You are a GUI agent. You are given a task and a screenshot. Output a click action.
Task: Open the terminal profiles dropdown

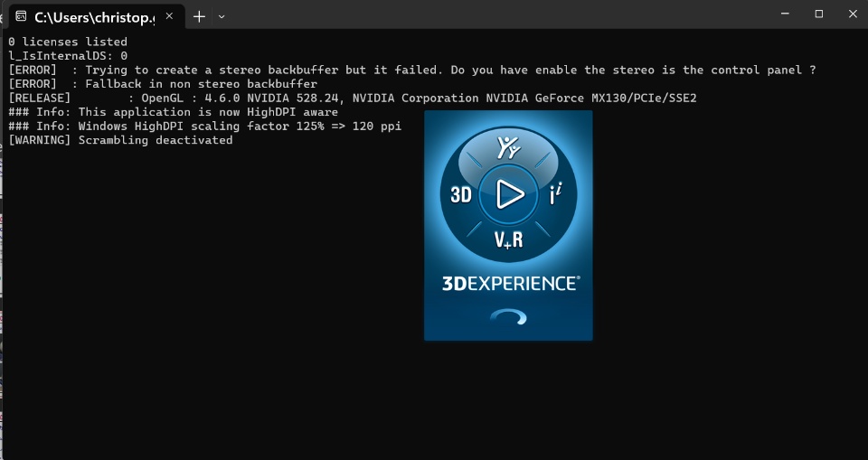(222, 16)
